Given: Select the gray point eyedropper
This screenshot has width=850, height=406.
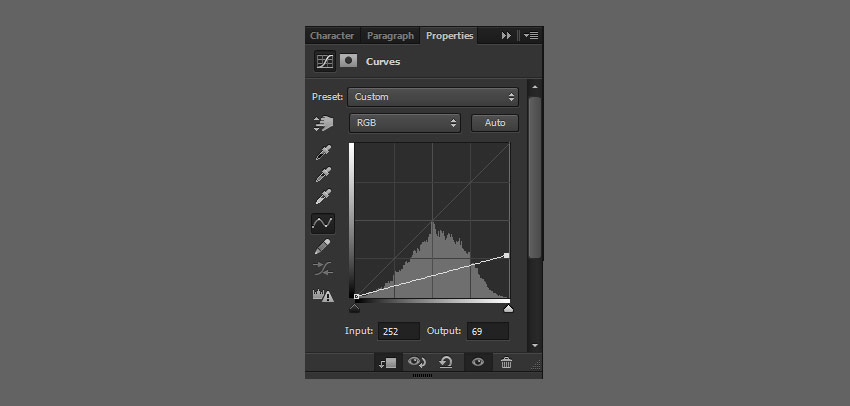Looking at the screenshot, I should (x=323, y=175).
